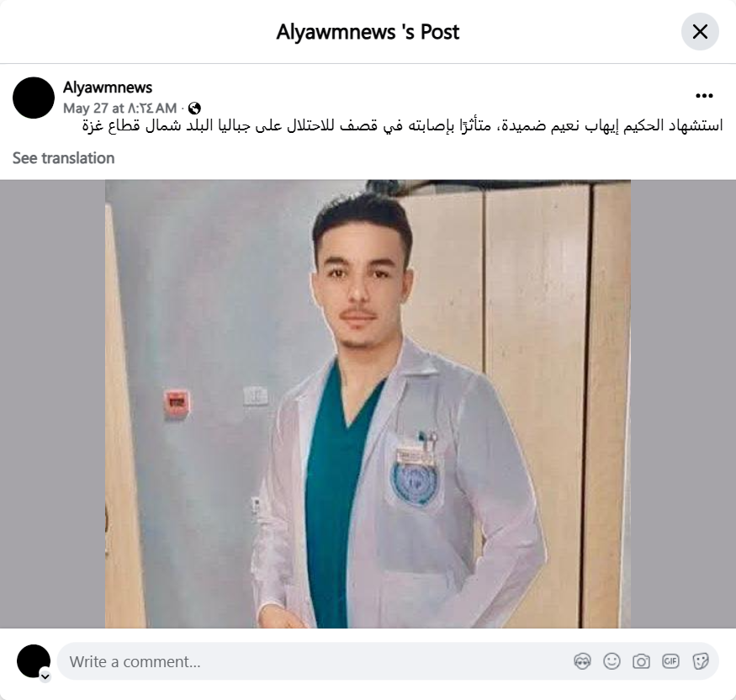Click the Arabic post caption text
The height and width of the screenshot is (700, 736).
pos(402,126)
